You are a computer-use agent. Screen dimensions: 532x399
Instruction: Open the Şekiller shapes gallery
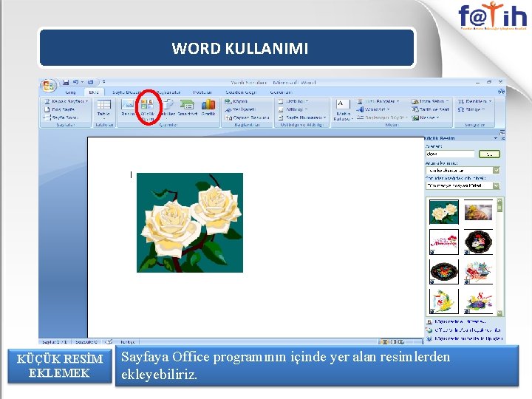pos(168,108)
